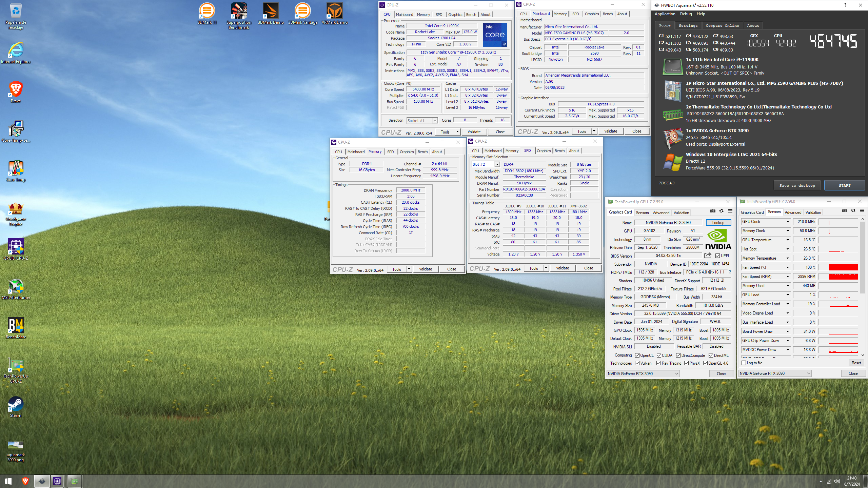Viewport: 868px width, 488px height.
Task: Open 3DMark Vantage desktop shortcut
Action: click(302, 14)
